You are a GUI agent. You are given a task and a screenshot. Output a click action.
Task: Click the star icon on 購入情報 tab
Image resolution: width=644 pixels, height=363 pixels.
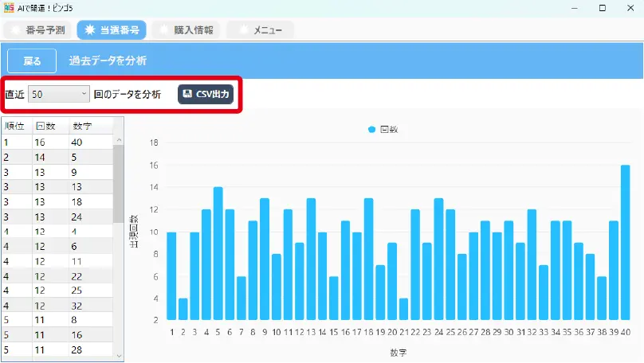(163, 29)
